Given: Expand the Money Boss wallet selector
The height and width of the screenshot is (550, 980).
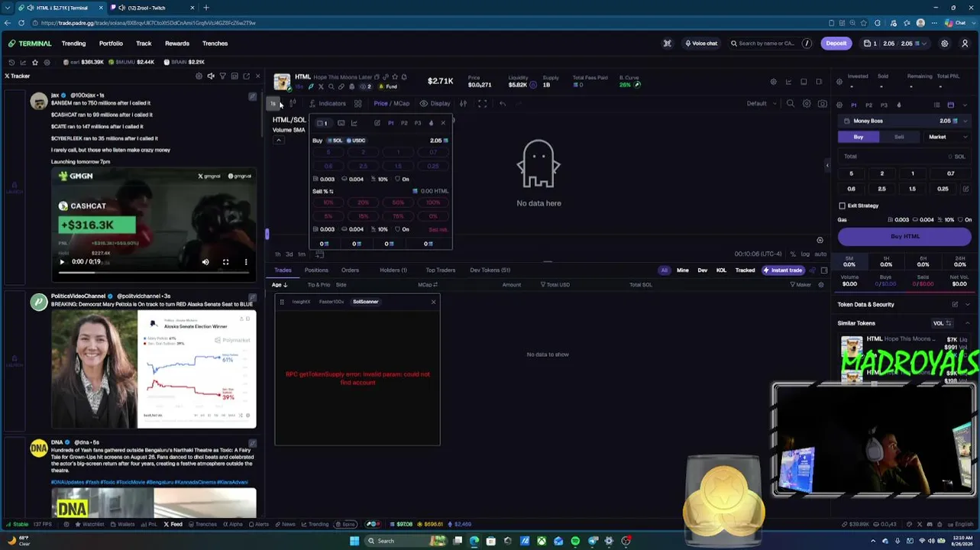Looking at the screenshot, I should point(905,121).
